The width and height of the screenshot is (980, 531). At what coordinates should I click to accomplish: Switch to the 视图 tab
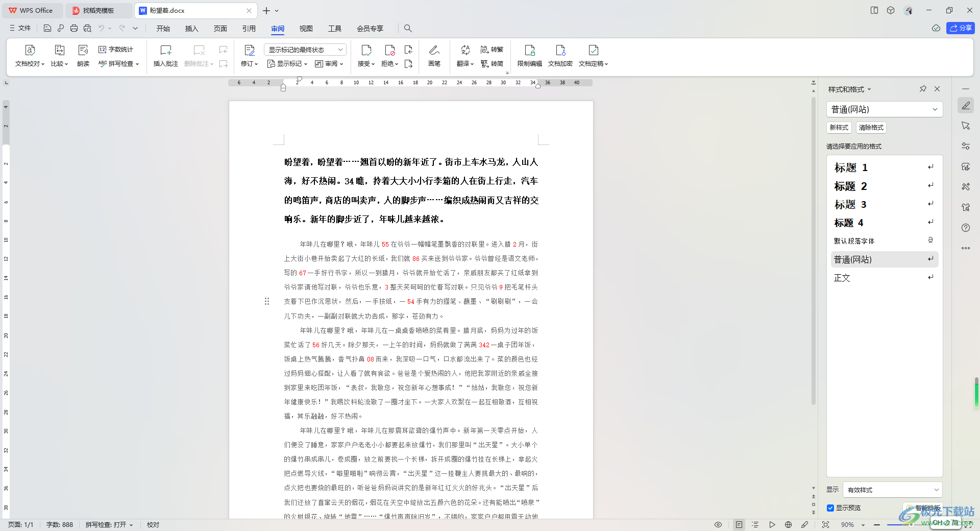306,29
